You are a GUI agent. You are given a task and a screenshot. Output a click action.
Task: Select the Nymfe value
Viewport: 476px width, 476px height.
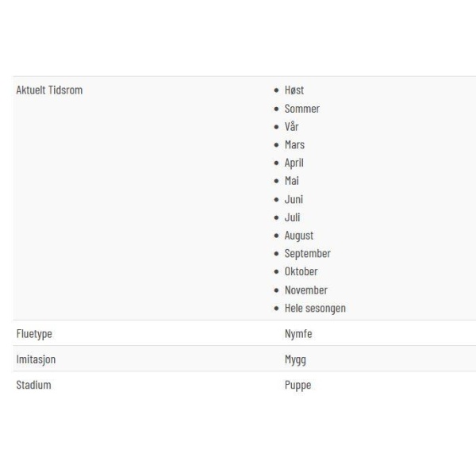[x=298, y=334]
